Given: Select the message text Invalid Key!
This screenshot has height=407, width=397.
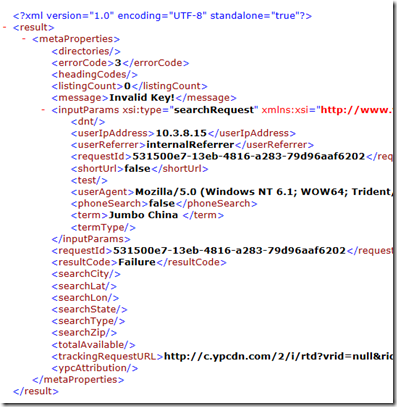Looking at the screenshot, I should [142, 98].
